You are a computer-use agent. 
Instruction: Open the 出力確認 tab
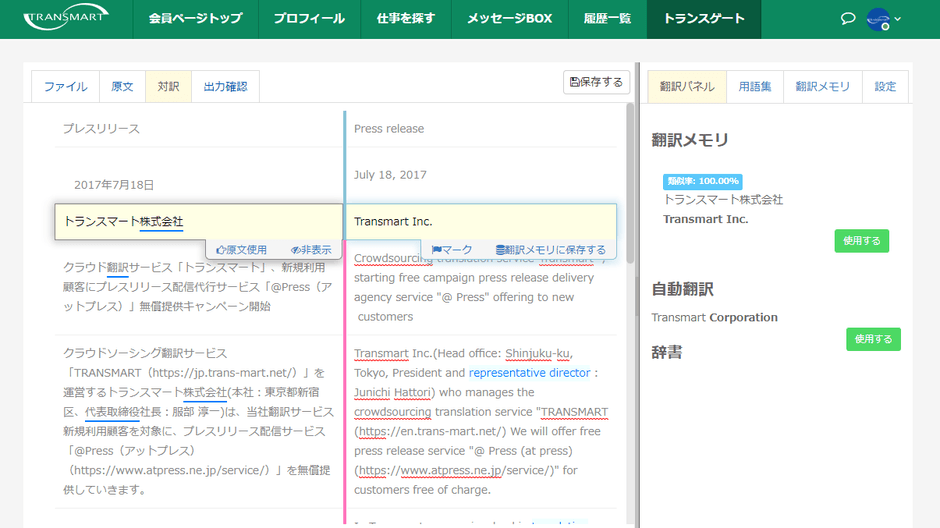[x=224, y=87]
